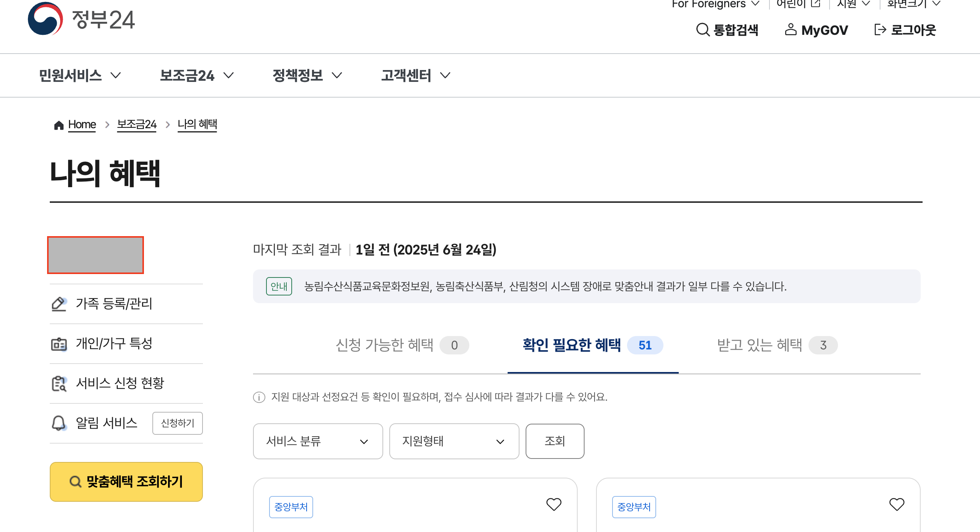Expand the For Foreigners dropdown

click(x=715, y=4)
